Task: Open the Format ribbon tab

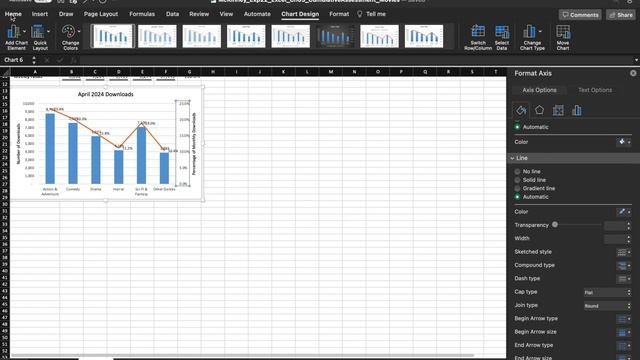Action: coord(339,14)
